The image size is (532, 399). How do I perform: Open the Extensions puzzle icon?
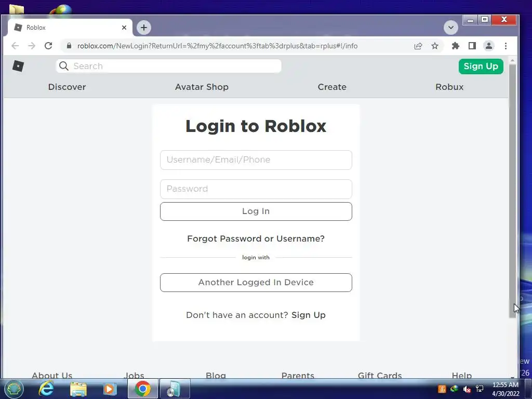click(455, 46)
